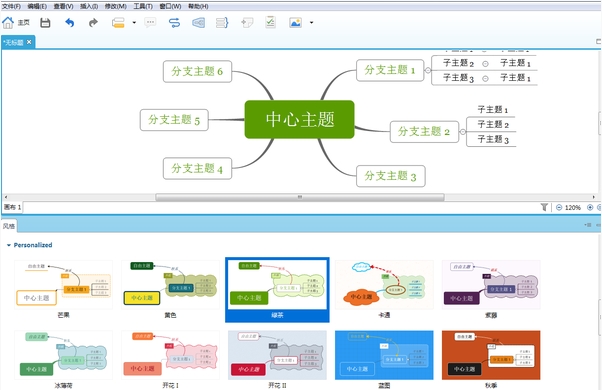The width and height of the screenshot is (602, 390).
Task: Collapse the 分支主题 2 branch
Action: pyautogui.click(x=463, y=132)
